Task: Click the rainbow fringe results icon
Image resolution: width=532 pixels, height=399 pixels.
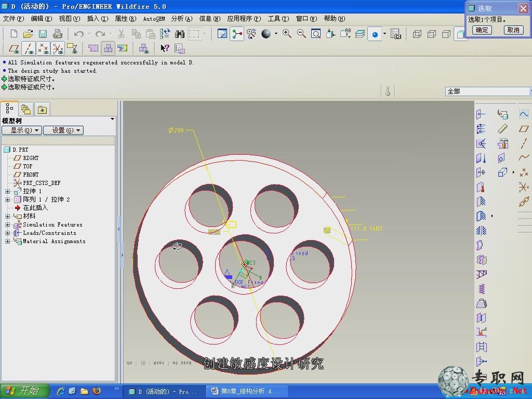Action: point(122,48)
